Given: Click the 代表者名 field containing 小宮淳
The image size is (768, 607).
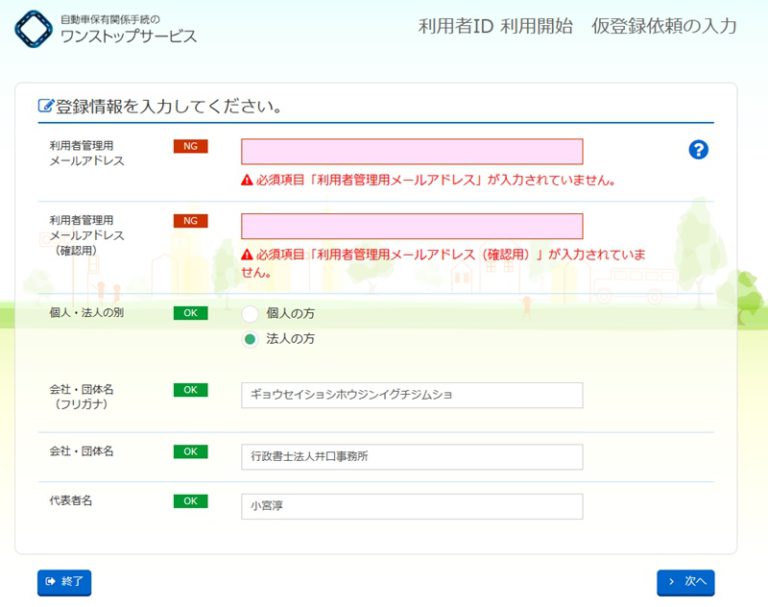Looking at the screenshot, I should [x=412, y=506].
